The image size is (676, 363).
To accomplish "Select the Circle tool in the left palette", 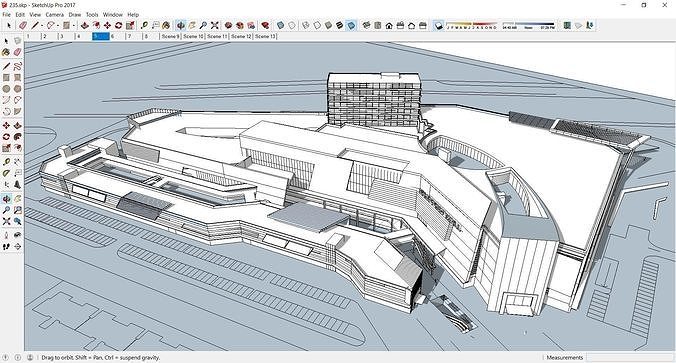I will point(6,88).
